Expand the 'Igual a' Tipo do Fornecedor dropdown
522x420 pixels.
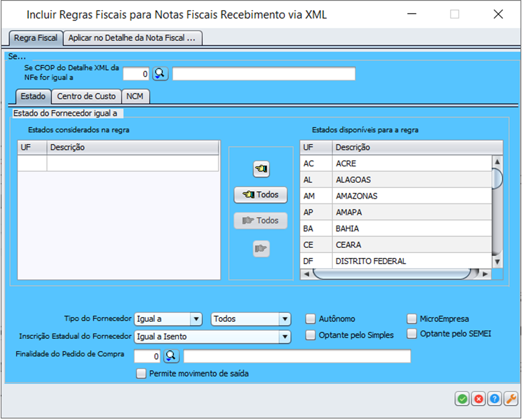tap(196, 319)
